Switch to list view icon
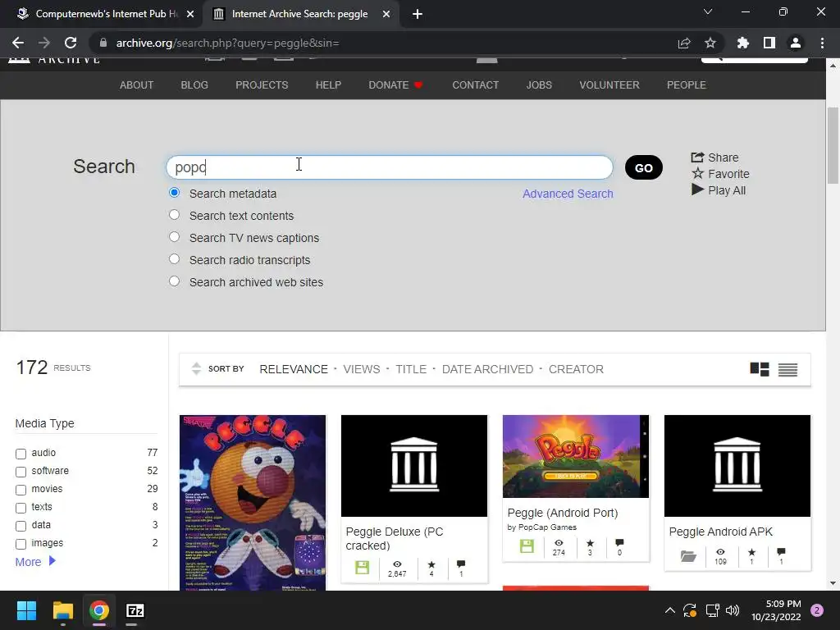The image size is (840, 630). tap(787, 369)
